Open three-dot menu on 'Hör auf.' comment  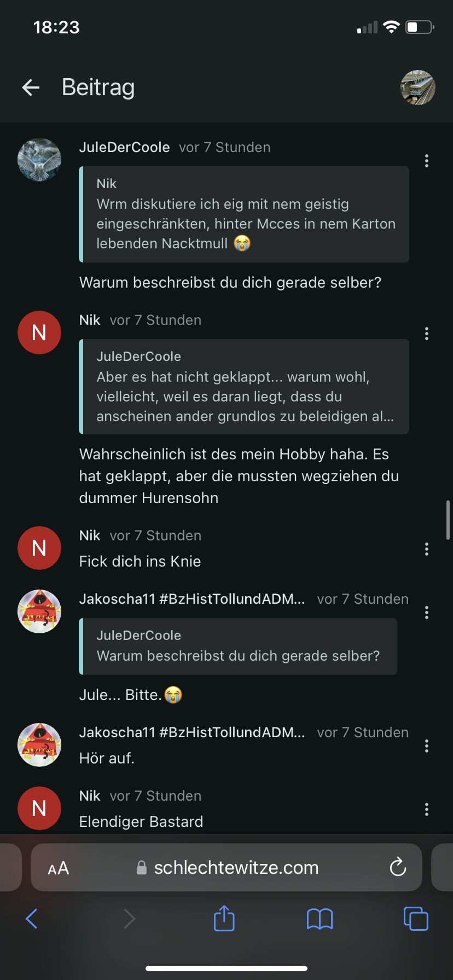click(427, 746)
